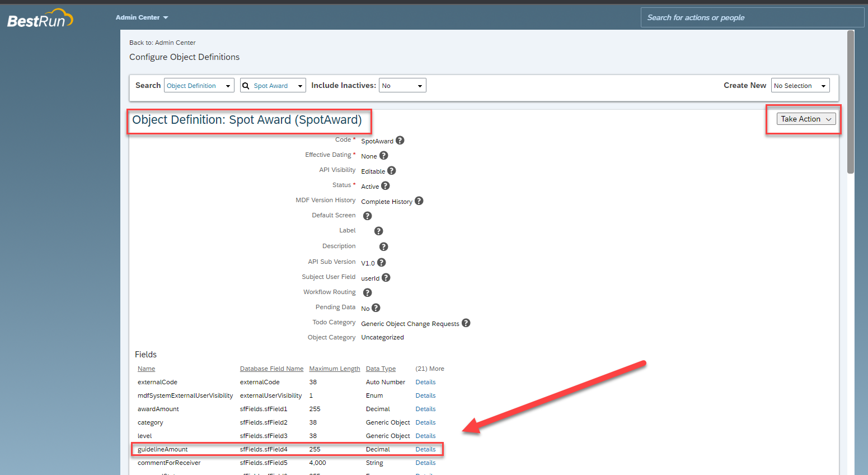Click the magnifier icon in Spot Award search box
Image resolution: width=868 pixels, height=475 pixels.
(246, 86)
